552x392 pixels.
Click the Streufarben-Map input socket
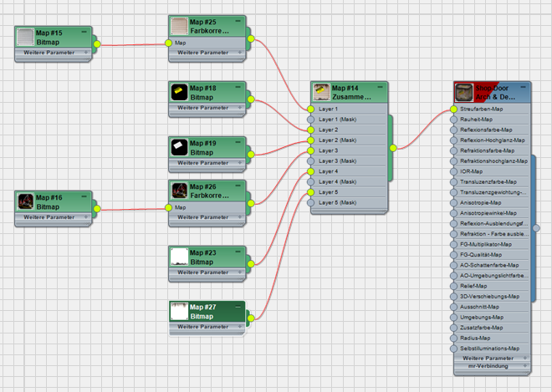coord(454,109)
